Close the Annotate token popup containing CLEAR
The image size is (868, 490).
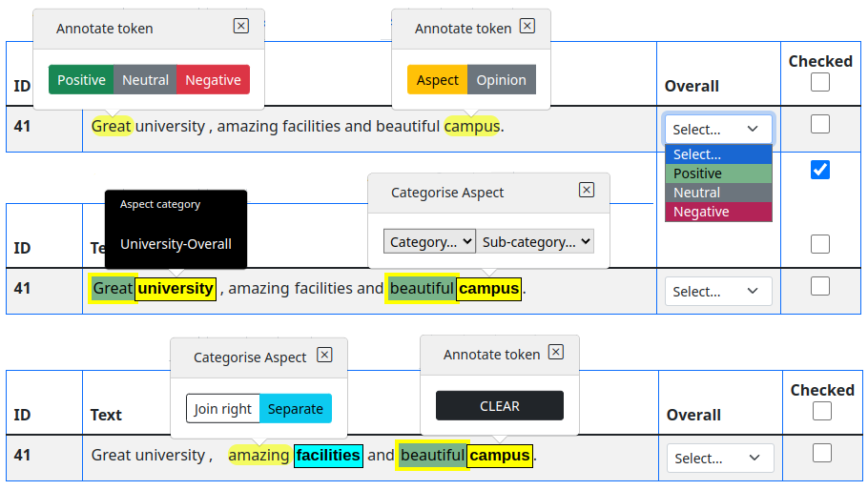click(x=556, y=353)
